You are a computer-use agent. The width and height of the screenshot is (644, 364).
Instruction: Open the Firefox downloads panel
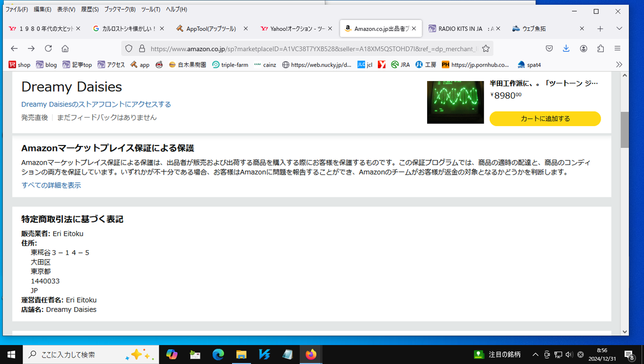click(x=566, y=48)
